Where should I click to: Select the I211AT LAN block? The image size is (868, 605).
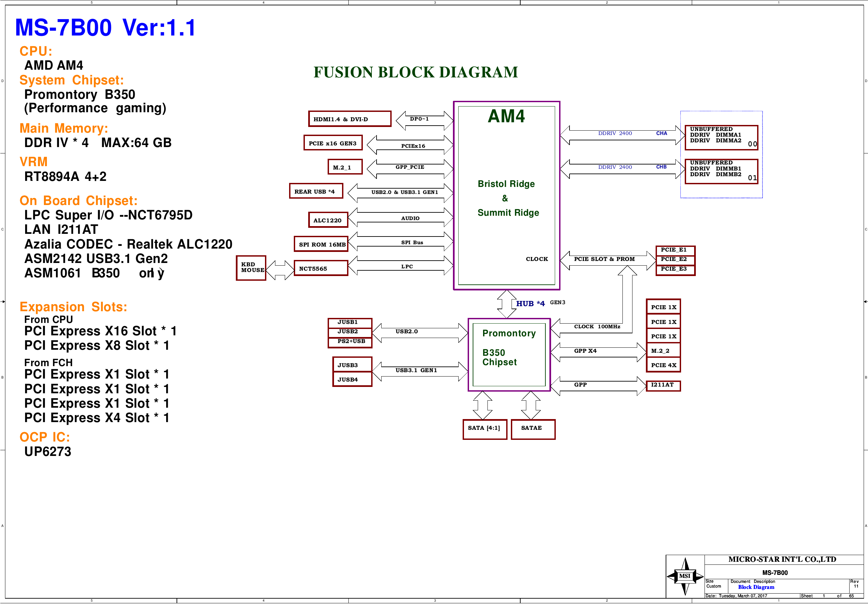pyautogui.click(x=663, y=386)
